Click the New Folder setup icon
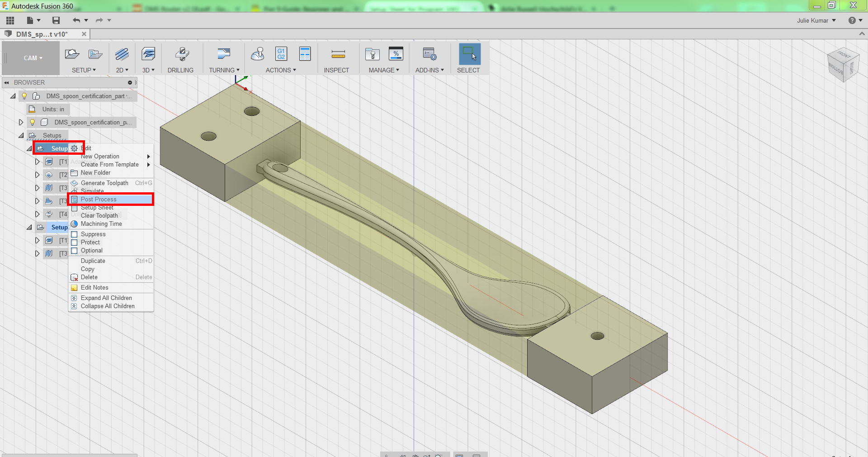868x457 pixels. (x=95, y=54)
